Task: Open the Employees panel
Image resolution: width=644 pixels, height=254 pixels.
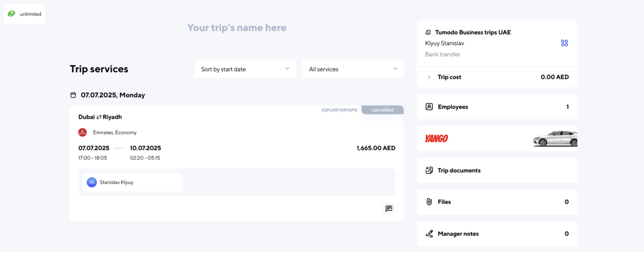Action: click(x=496, y=107)
